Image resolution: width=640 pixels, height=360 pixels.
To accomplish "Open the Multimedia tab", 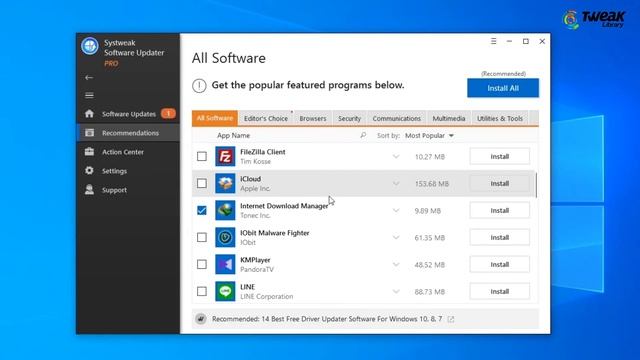I will pyautogui.click(x=449, y=118).
